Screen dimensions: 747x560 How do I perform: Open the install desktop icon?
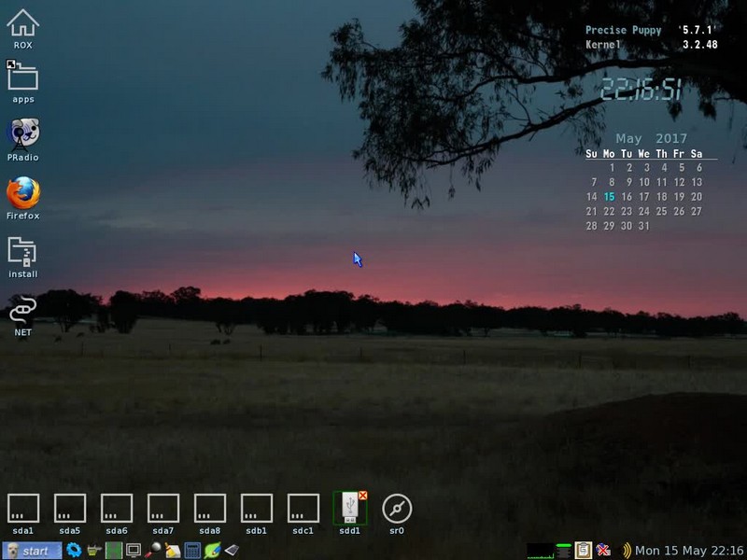tap(22, 252)
